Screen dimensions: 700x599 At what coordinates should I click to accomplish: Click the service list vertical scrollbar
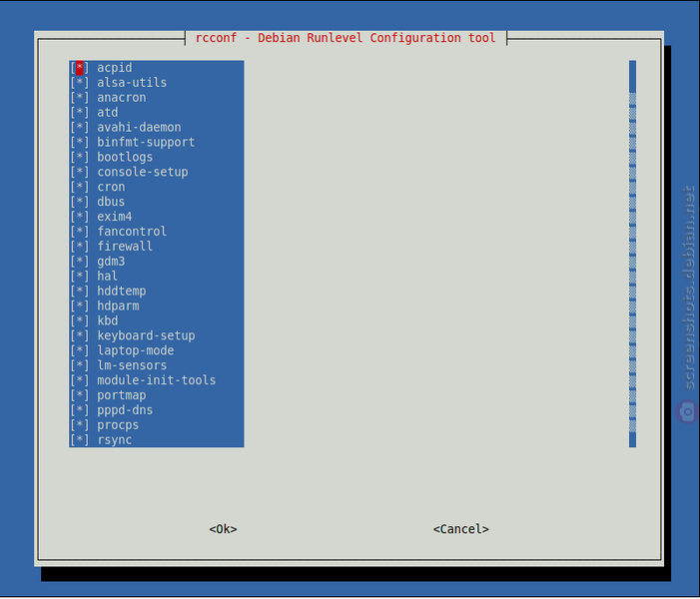[632, 254]
